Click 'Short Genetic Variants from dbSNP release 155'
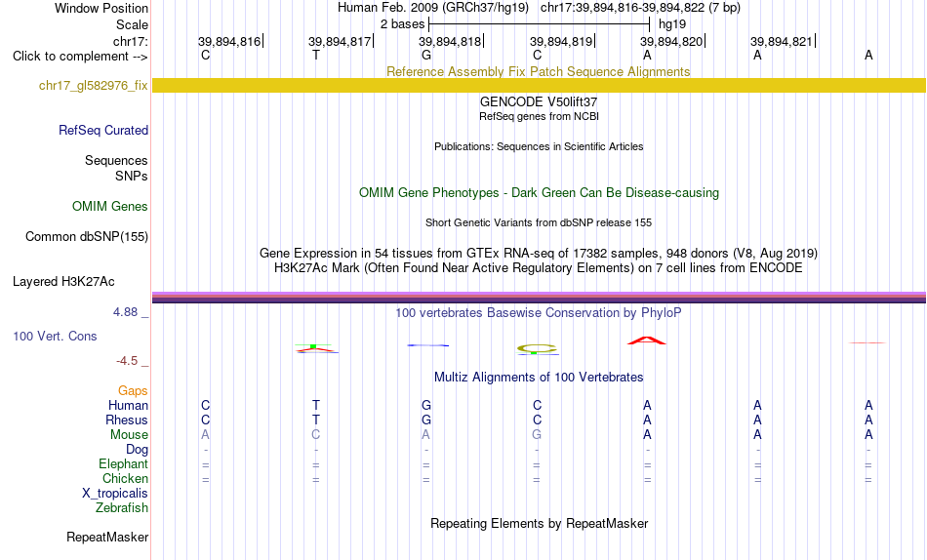The width and height of the screenshot is (927, 560). click(x=539, y=223)
